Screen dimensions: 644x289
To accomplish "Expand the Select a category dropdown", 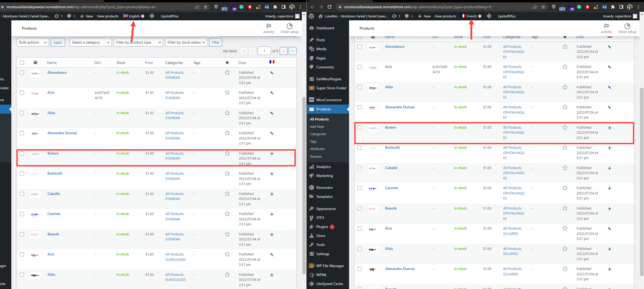I will pos(90,42).
